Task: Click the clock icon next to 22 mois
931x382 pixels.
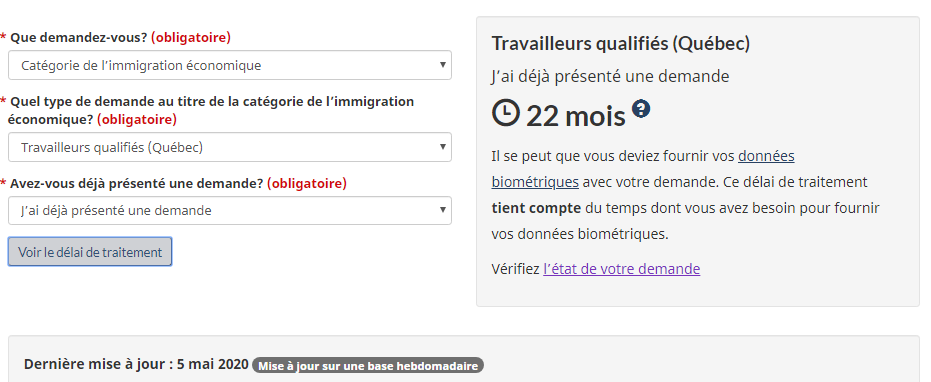Action: tap(506, 113)
